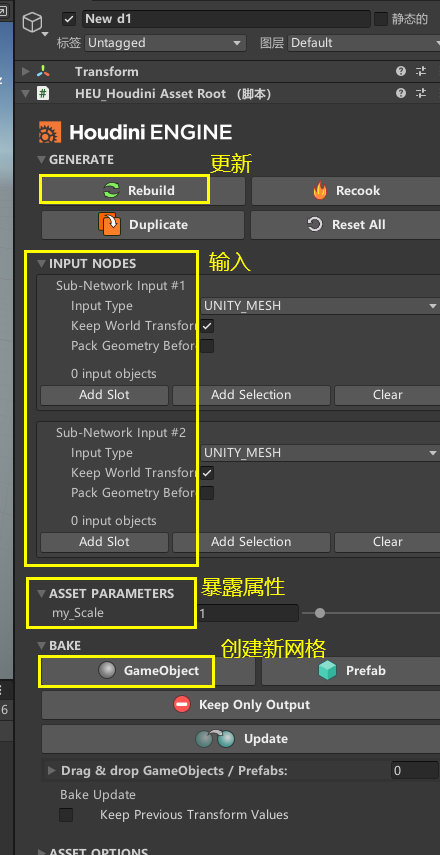Open Transform component help icon

(401, 71)
